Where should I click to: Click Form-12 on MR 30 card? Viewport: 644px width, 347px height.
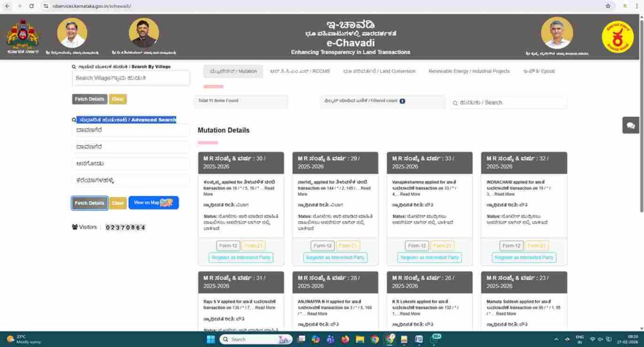coord(228,246)
